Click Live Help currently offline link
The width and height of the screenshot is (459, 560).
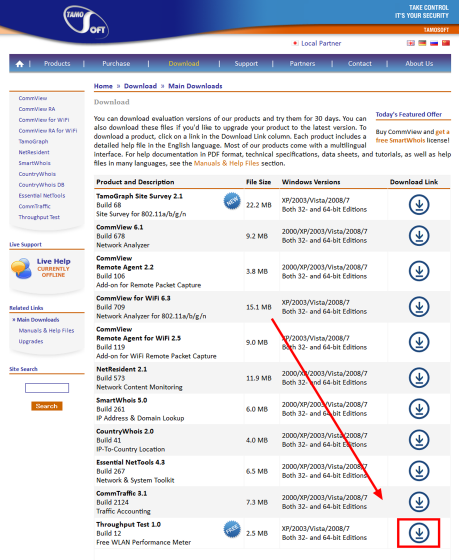[54, 268]
